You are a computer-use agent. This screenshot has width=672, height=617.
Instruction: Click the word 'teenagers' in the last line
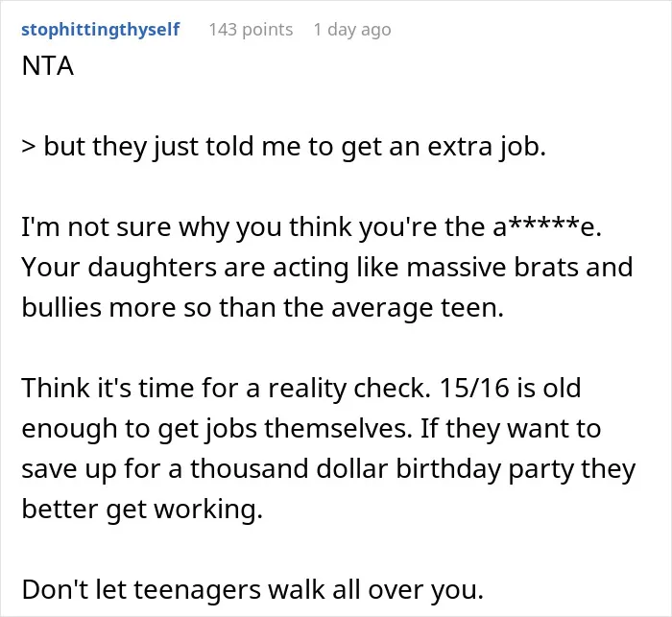(196, 590)
